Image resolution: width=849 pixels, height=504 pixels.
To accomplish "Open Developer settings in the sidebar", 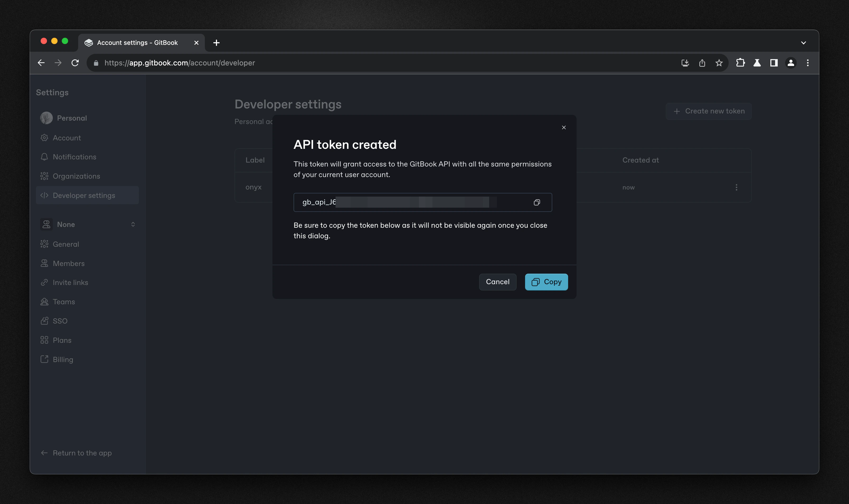I will [84, 195].
